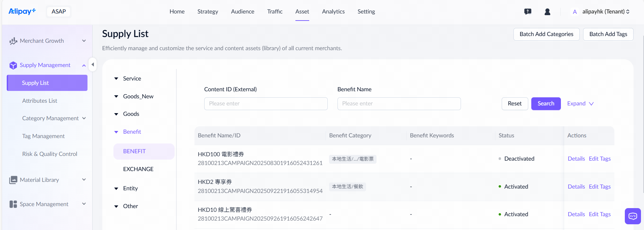644x230 pixels.
Task: Collapse the sidebar with the arrow handle
Action: 93,65
